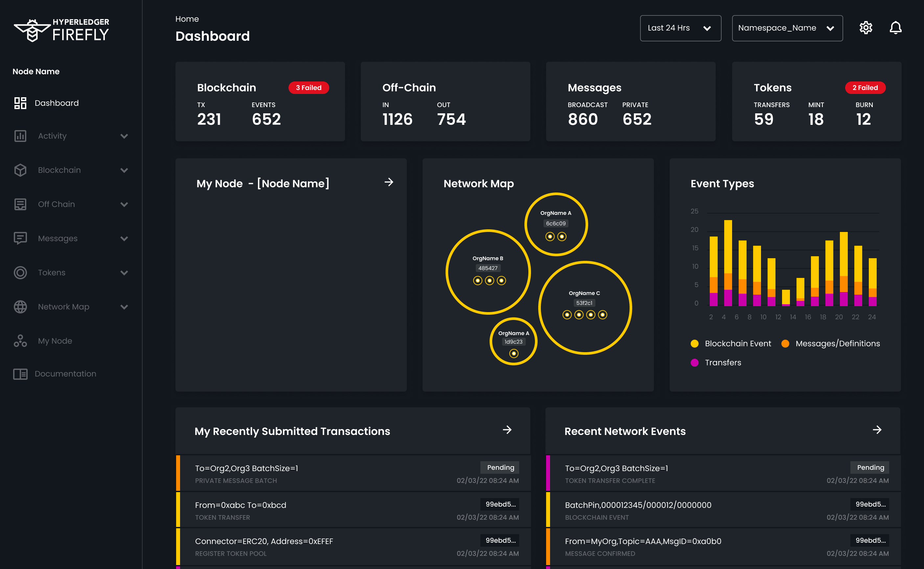The height and width of the screenshot is (569, 924).
Task: Open the settings gear in top bar
Action: click(866, 28)
